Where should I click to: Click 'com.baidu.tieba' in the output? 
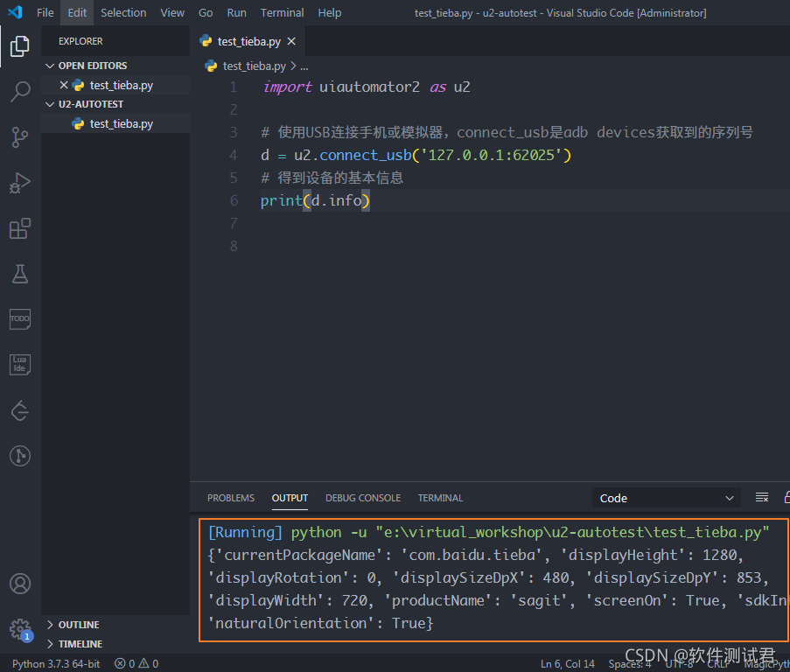tap(472, 555)
